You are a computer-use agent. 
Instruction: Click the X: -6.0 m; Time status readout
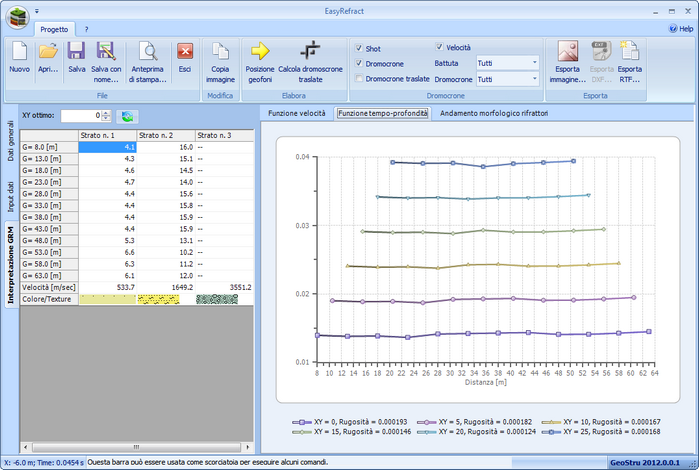pyautogui.click(x=44, y=462)
